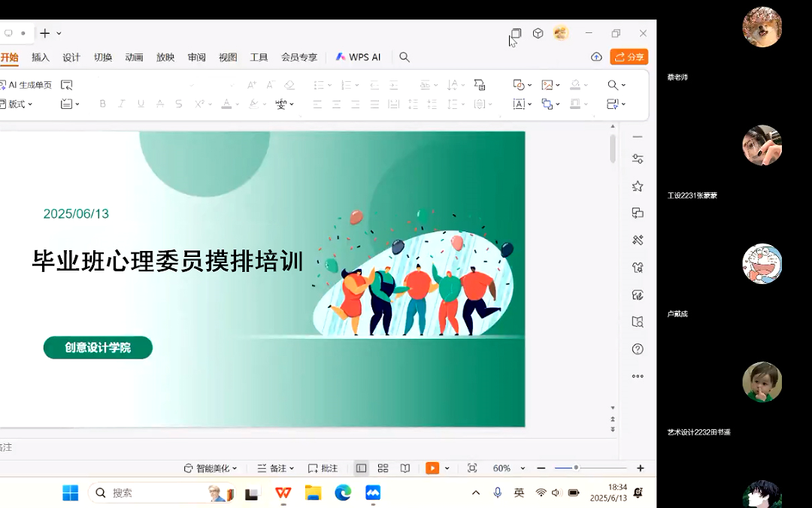
Task: Open the WPS AI assistant
Action: tap(359, 57)
